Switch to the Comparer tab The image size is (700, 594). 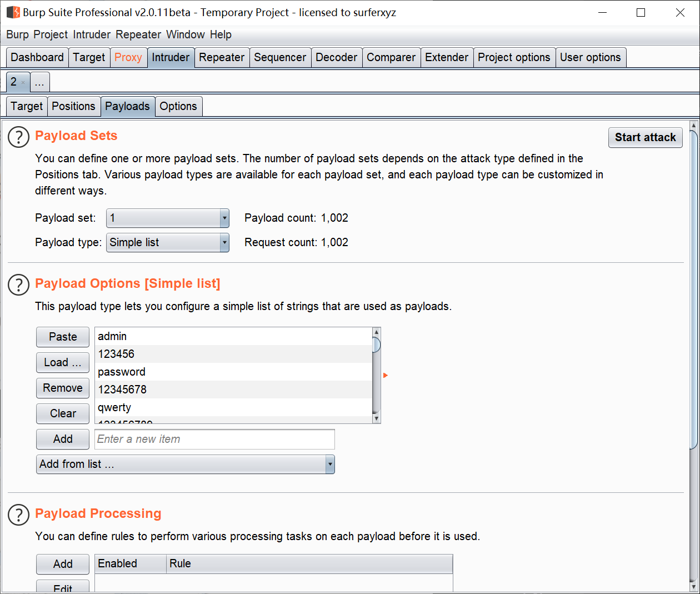(391, 57)
